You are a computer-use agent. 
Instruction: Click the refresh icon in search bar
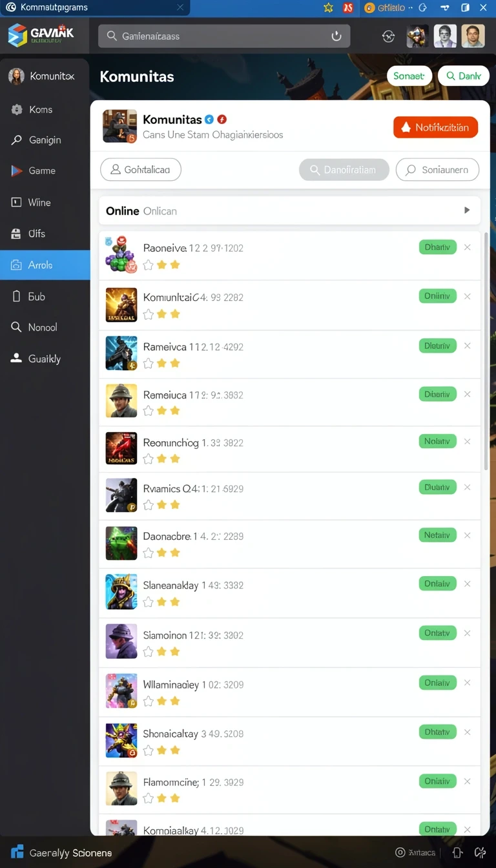pos(336,36)
